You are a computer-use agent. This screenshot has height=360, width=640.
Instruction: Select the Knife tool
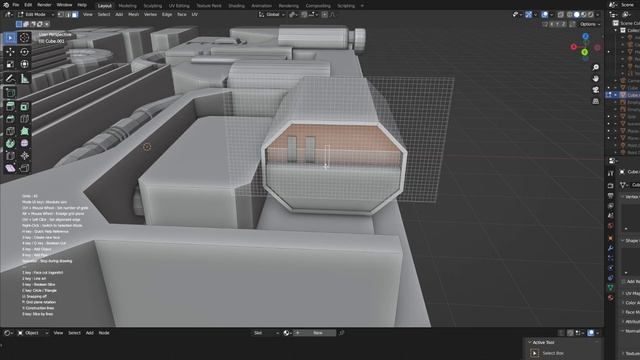click(x=10, y=131)
